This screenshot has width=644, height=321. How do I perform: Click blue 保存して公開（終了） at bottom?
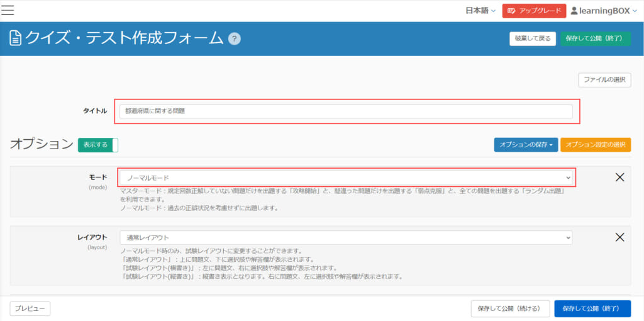(x=592, y=308)
